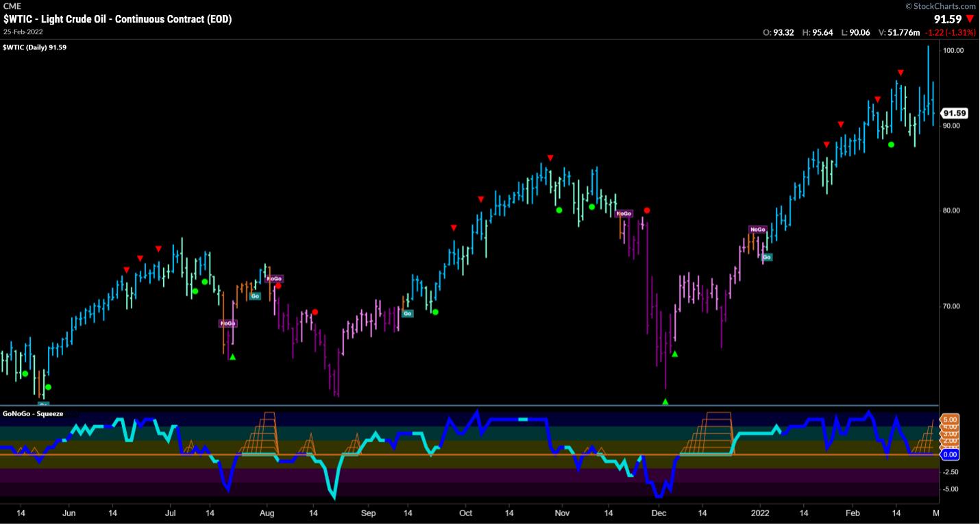Click the StockCharts.com watermark link
The width and height of the screenshot is (980, 525).
point(942,6)
